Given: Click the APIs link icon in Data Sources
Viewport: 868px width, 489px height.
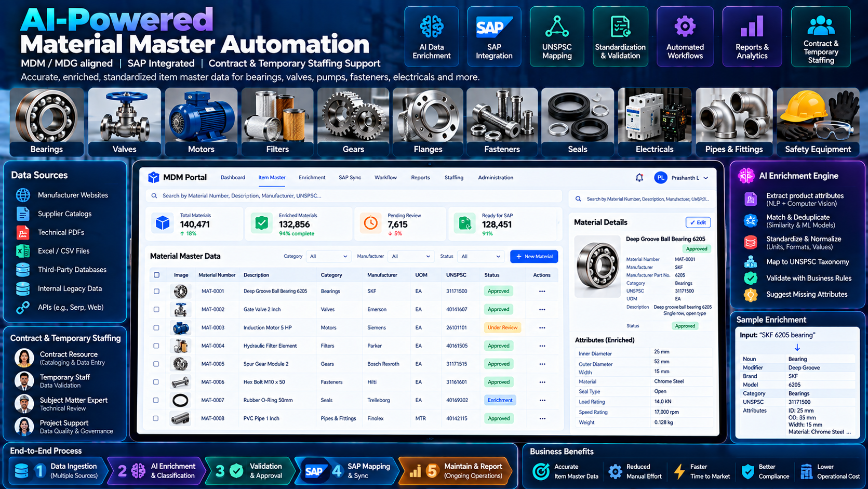Looking at the screenshot, I should [x=23, y=308].
